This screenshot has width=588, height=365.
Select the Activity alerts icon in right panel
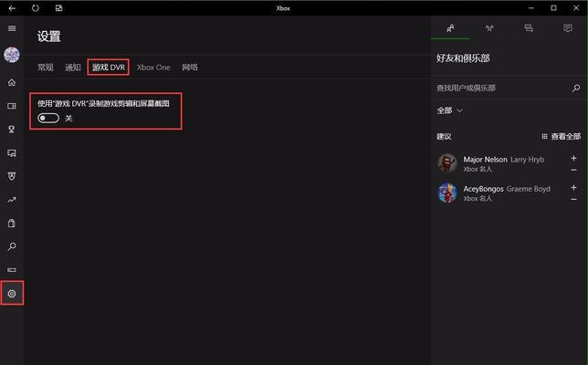pos(568,28)
